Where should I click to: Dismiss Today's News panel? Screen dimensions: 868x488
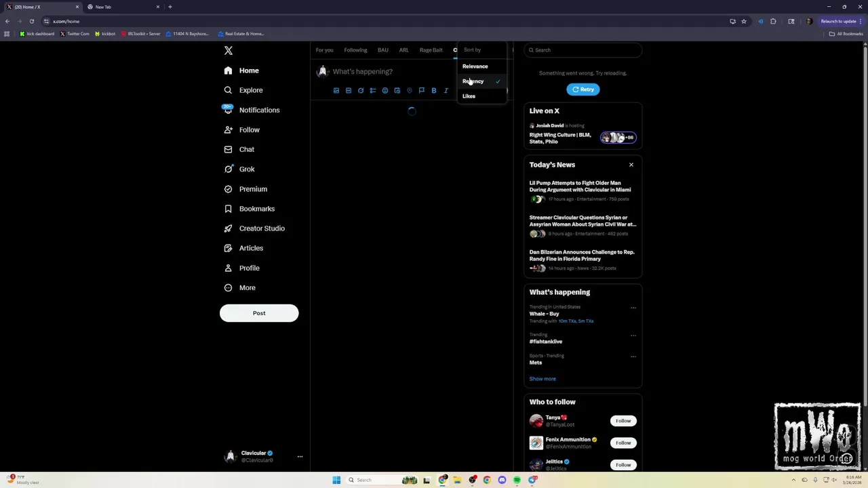[x=631, y=165]
